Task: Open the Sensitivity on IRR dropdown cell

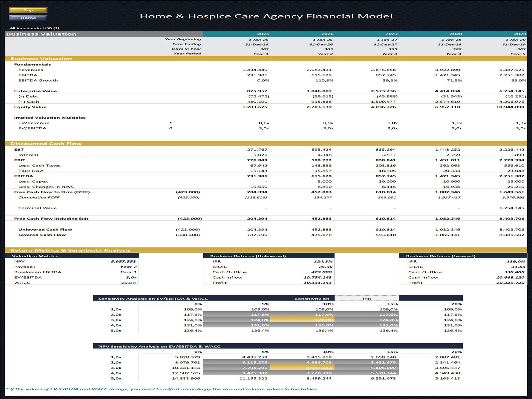Action: click(x=366, y=298)
